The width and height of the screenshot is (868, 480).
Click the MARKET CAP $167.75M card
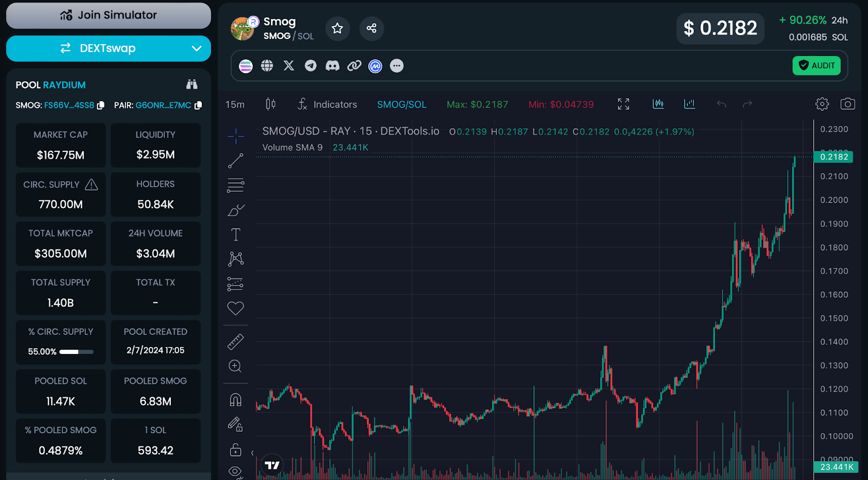click(x=61, y=146)
